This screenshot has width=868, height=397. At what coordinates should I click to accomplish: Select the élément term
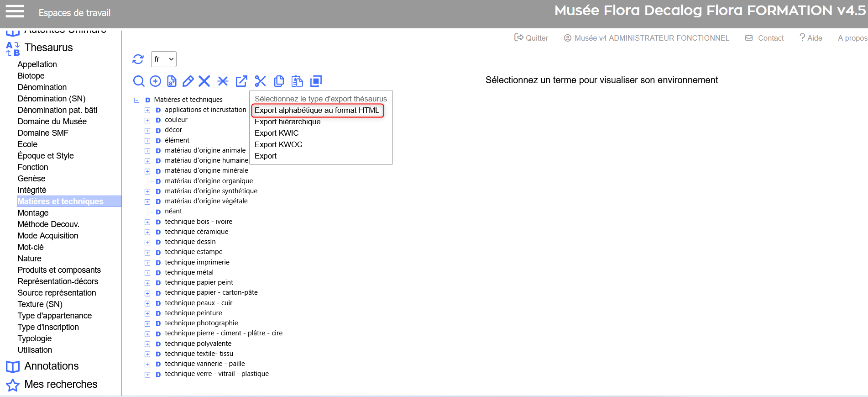coord(177,140)
